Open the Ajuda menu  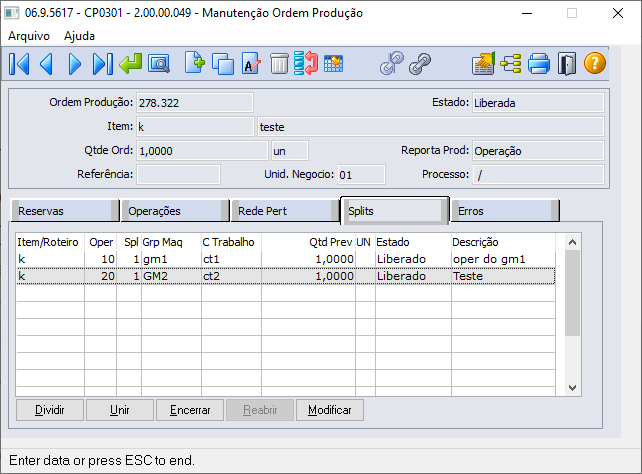click(x=79, y=36)
